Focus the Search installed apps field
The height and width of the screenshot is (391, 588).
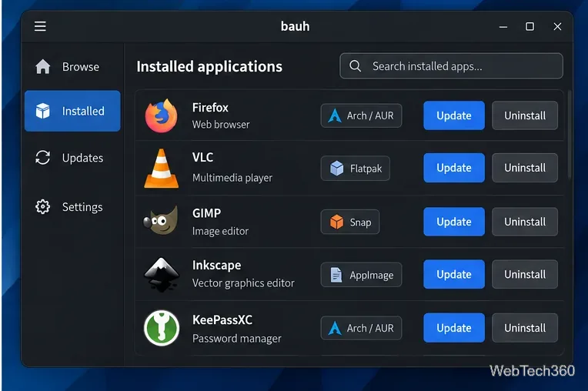tap(451, 66)
